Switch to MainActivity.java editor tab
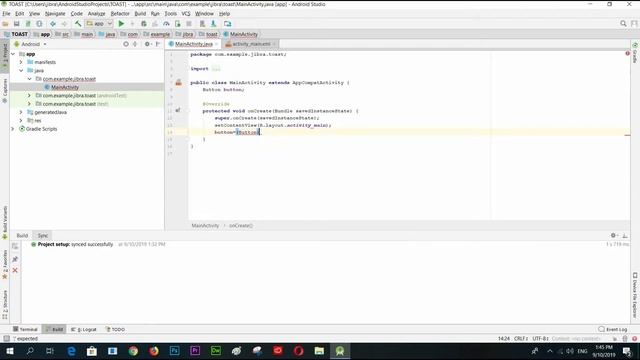The image size is (640, 360). [193, 44]
